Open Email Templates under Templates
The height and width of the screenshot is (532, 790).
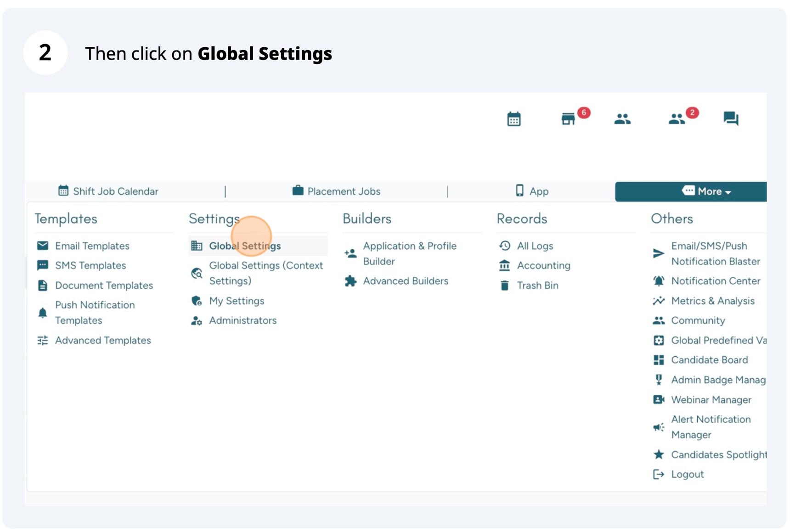coord(91,246)
